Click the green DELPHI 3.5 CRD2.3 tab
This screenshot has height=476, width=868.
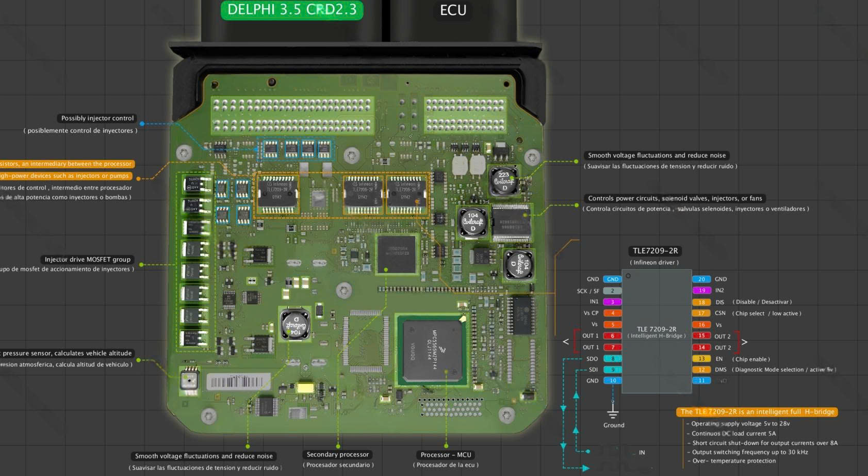pos(292,10)
